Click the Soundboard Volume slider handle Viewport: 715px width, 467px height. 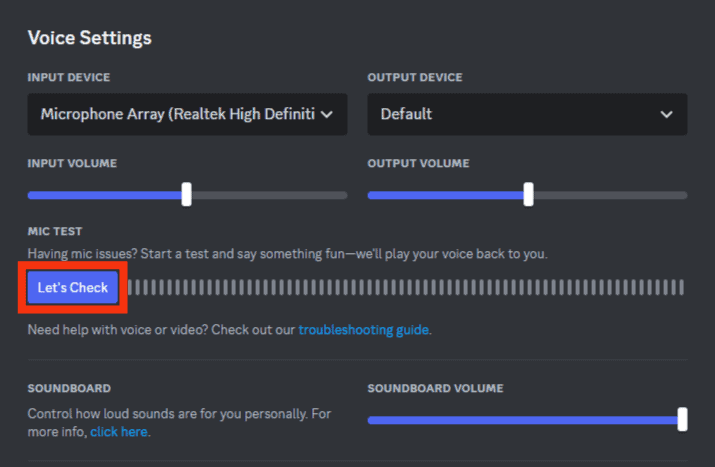[x=683, y=419]
